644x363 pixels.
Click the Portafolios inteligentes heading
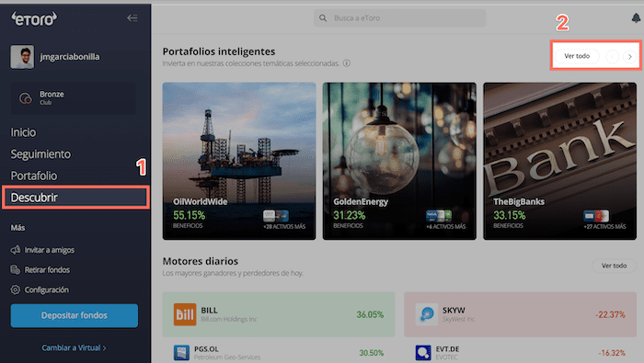[x=219, y=51]
